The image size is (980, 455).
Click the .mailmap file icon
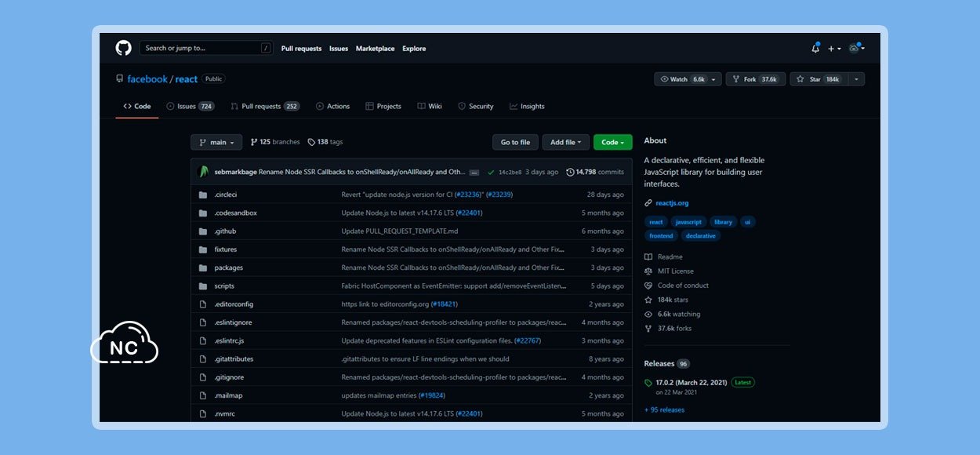[203, 395]
